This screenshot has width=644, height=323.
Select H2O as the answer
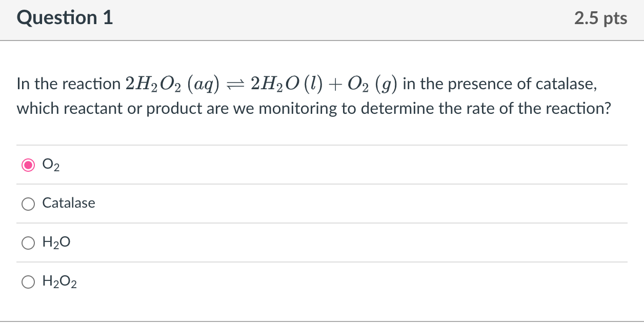(x=28, y=243)
